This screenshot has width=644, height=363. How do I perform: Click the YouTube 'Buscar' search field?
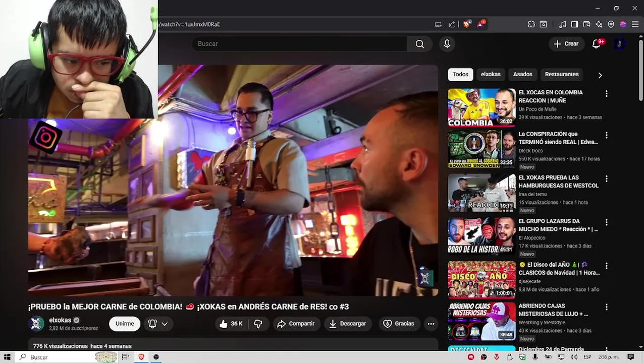pyautogui.click(x=299, y=44)
